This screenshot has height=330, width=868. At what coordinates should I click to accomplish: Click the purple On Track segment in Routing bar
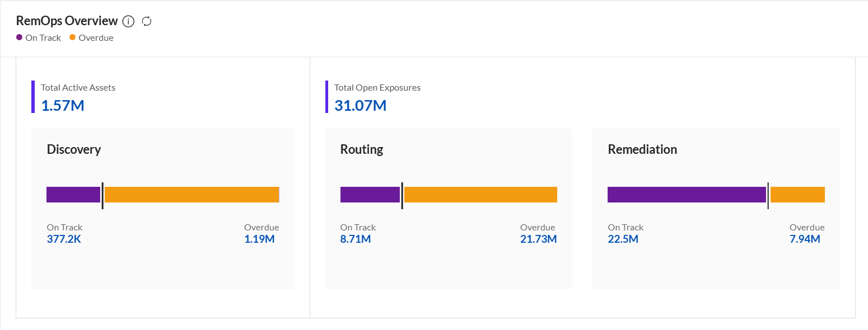(370, 195)
